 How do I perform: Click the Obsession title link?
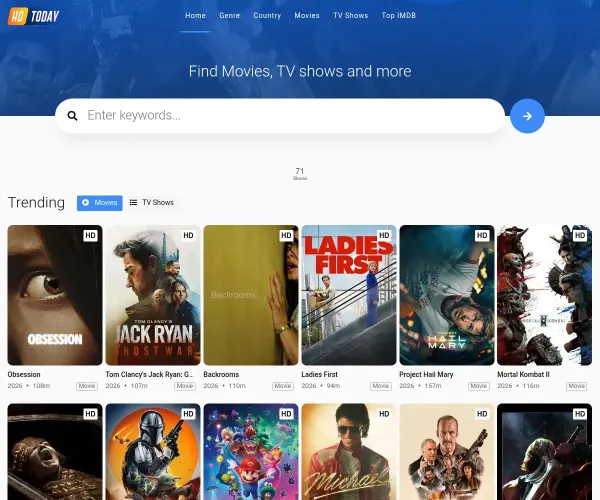tap(24, 375)
